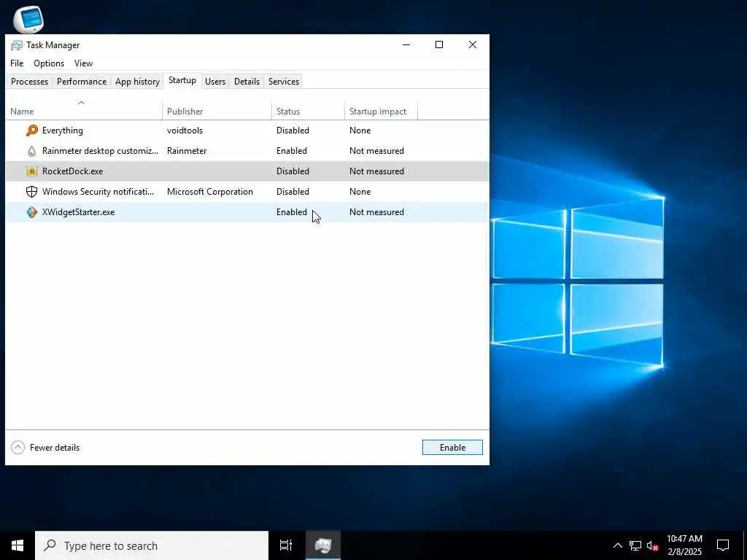Switch to the Performance tab
The height and width of the screenshot is (560, 747).
click(x=82, y=82)
